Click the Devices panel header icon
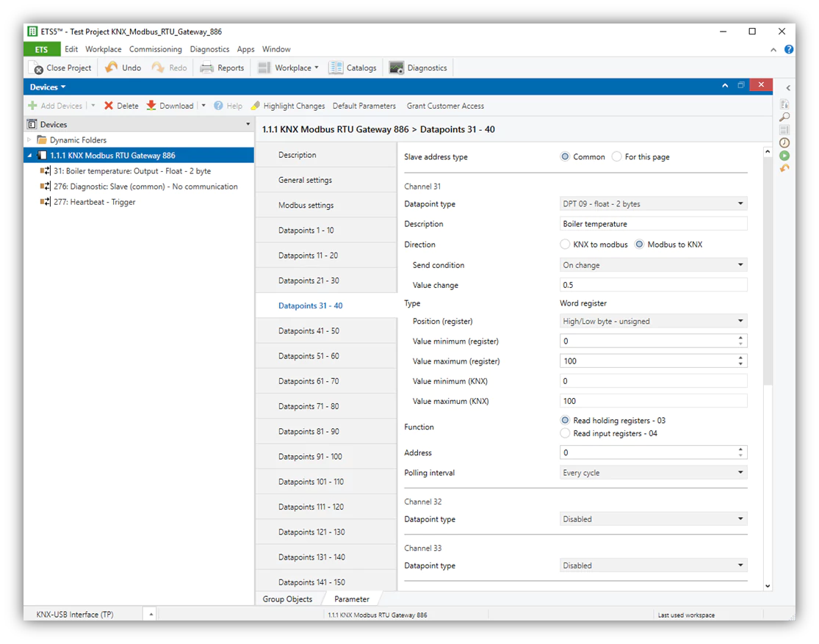Image resolution: width=819 pixels, height=644 pixels. (x=32, y=124)
